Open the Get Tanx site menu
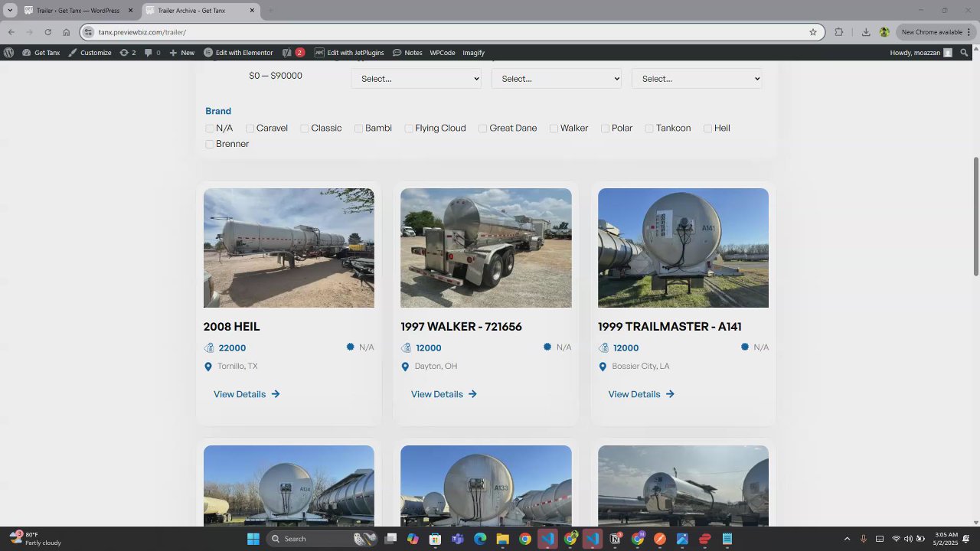The width and height of the screenshot is (980, 551). coord(41,53)
